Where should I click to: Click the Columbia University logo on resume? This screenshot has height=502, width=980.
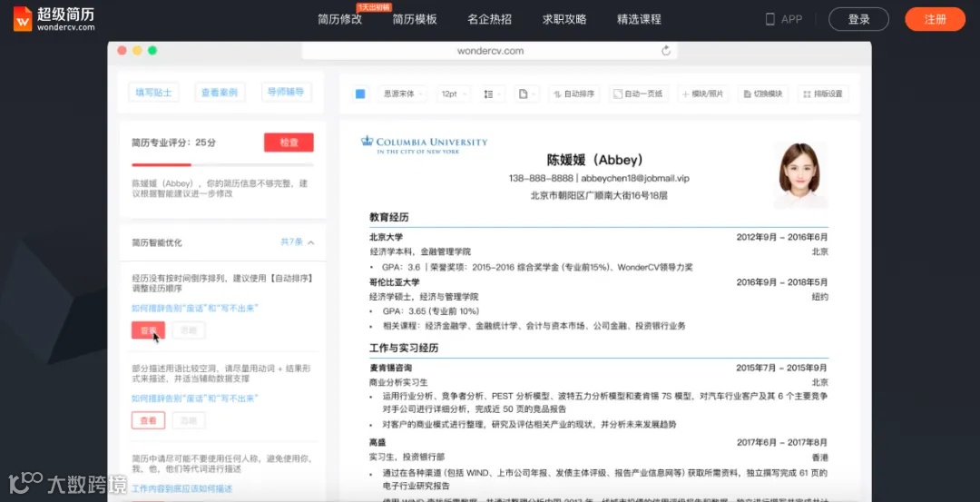click(425, 145)
